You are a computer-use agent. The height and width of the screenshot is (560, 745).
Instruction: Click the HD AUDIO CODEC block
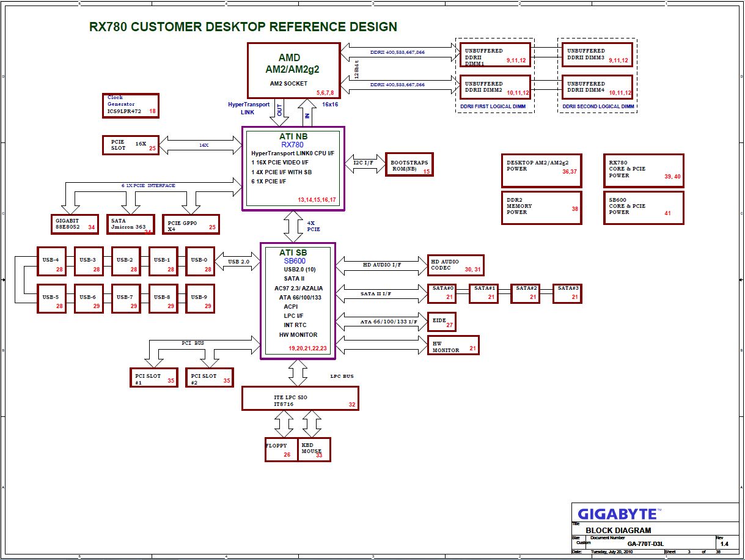(456, 265)
